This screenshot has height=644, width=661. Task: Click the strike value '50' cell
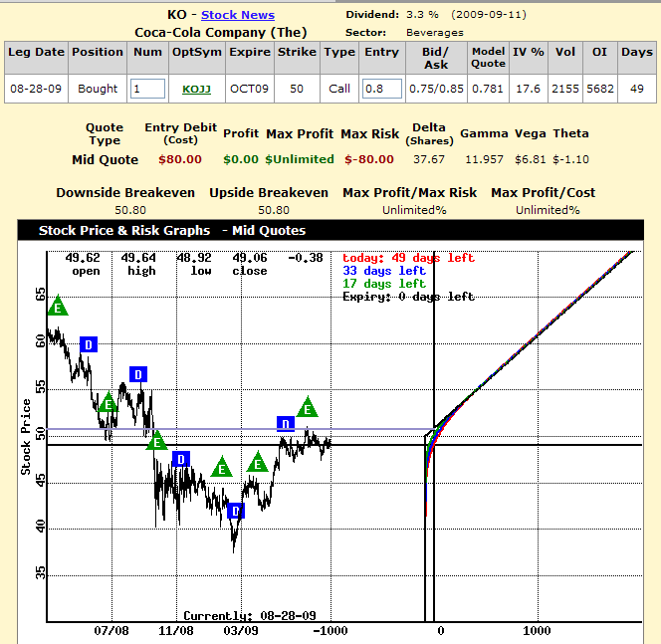click(297, 89)
